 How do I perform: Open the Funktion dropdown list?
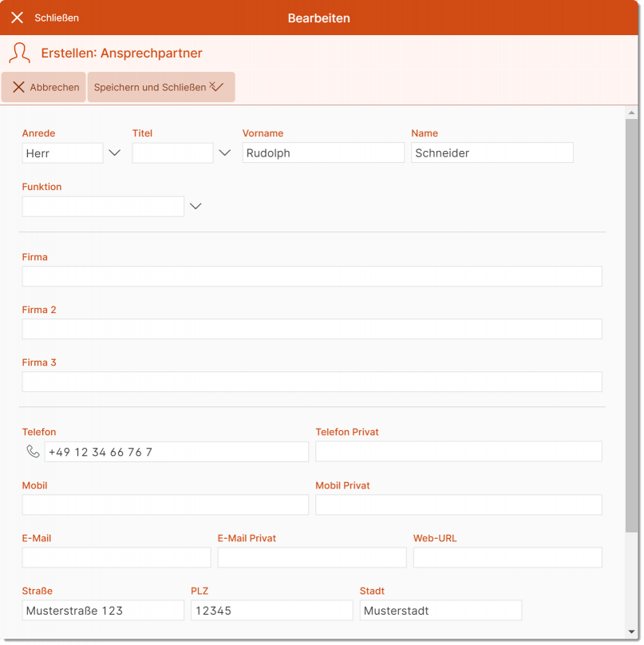(x=195, y=207)
